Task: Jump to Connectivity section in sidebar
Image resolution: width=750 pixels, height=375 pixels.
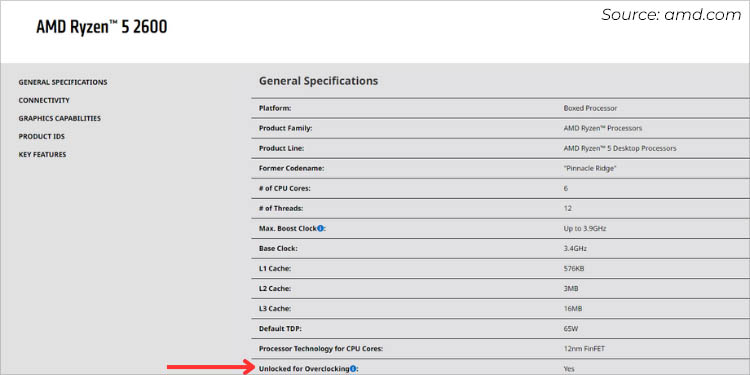Action: [44, 100]
